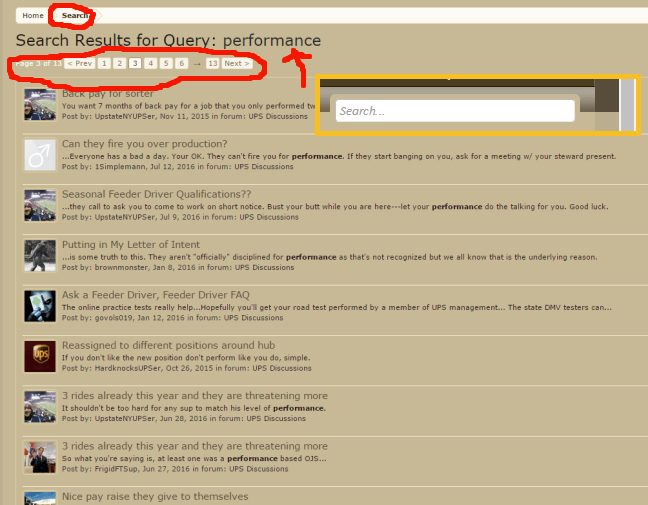648x505 pixels.
Task: Jump to results page 4
Action: pos(150,63)
